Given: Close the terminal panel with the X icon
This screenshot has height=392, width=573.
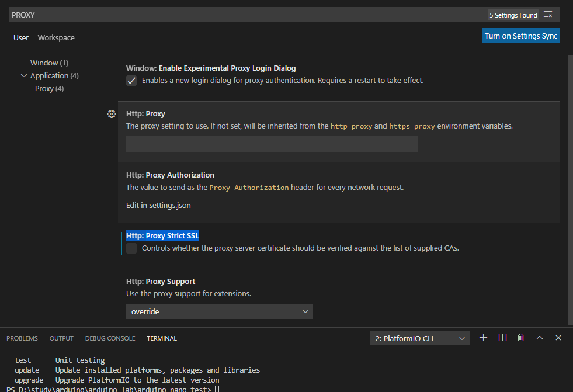Looking at the screenshot, I should tap(558, 338).
